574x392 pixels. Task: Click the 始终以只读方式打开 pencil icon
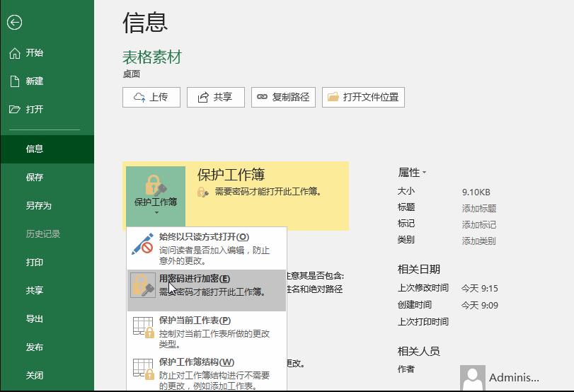(x=143, y=243)
